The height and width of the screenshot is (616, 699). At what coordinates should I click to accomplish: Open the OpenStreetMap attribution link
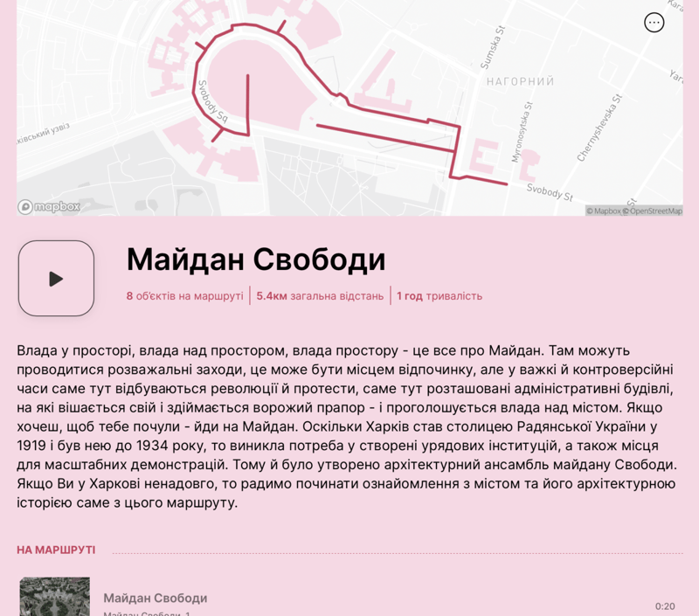click(x=654, y=211)
